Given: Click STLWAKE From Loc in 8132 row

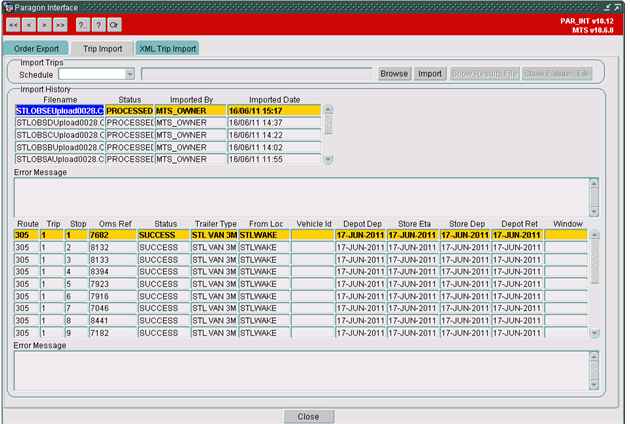Looking at the screenshot, I should point(264,247).
